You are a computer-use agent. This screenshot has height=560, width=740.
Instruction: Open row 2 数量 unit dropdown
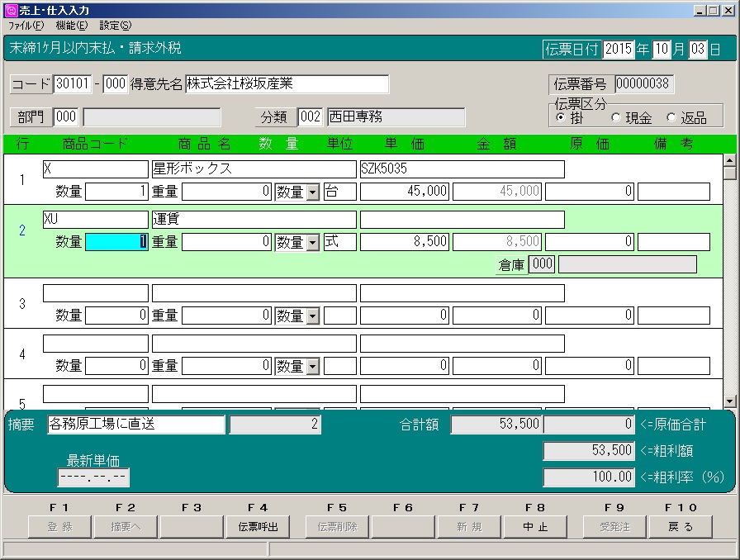pyautogui.click(x=312, y=243)
